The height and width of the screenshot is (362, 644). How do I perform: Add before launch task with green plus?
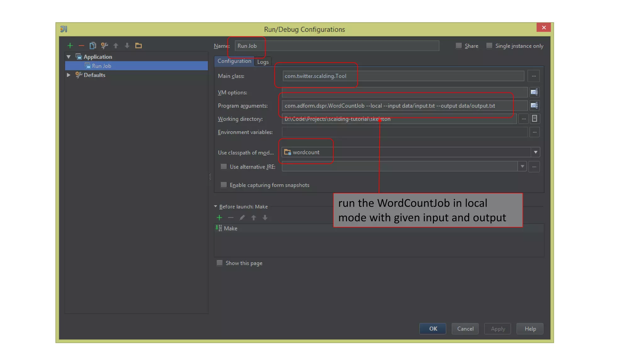pyautogui.click(x=219, y=217)
